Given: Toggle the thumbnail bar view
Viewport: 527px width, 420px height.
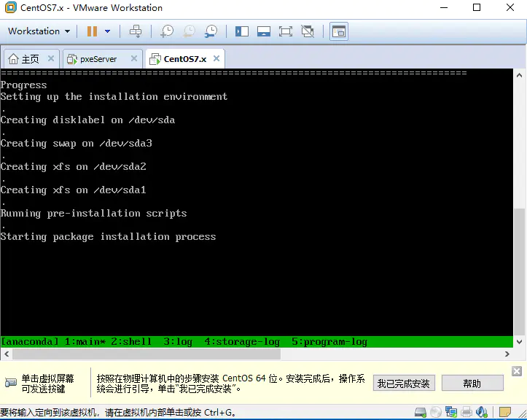Looking at the screenshot, I should 264,31.
